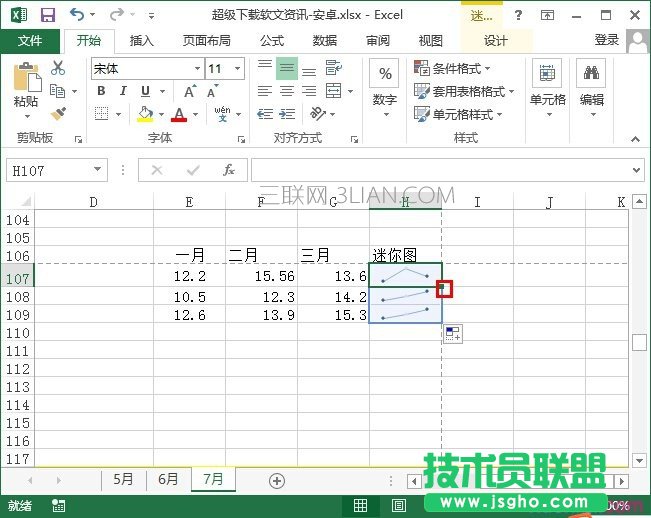
Task: Click the Insert Function fx icon
Action: tap(228, 170)
